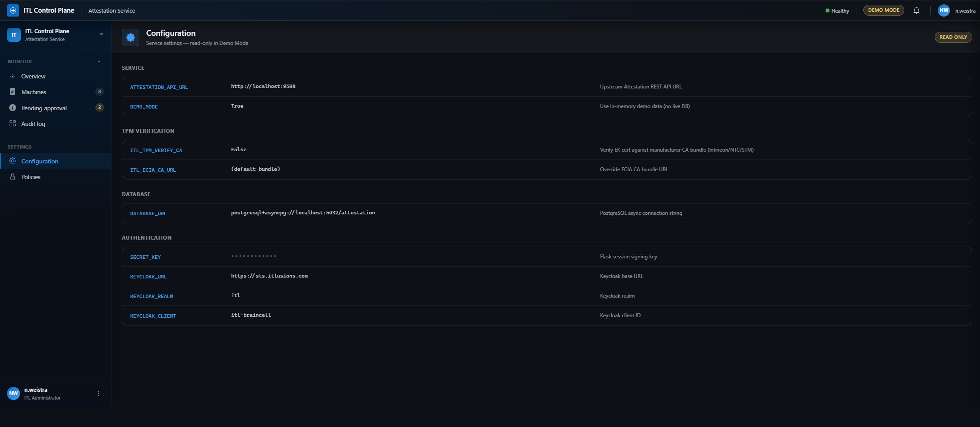Click the masked SECRET_KEY dots value

pos(254,256)
